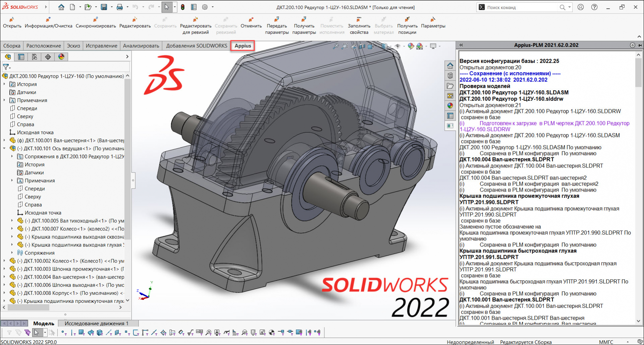Image resolution: width=644 pixels, height=345 pixels.
Task: Click the Zoom to Area icon in the view toolbar
Action: click(x=344, y=46)
